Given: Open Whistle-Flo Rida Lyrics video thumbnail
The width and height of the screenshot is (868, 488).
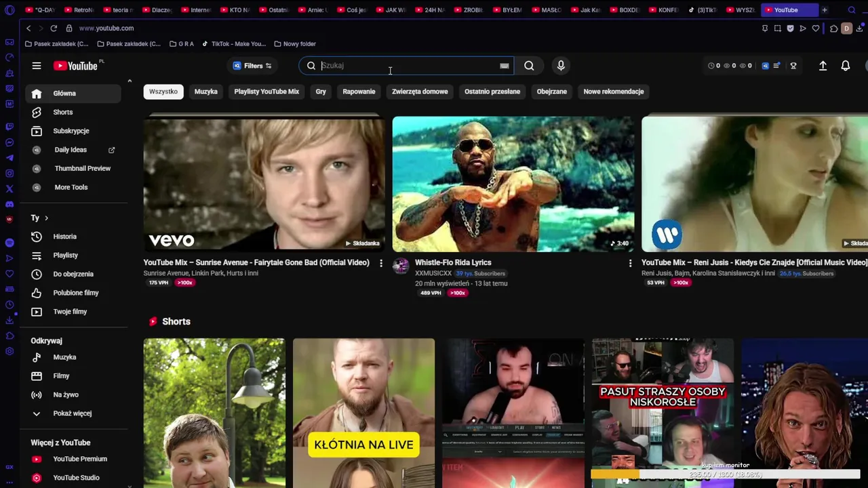Looking at the screenshot, I should pyautogui.click(x=513, y=183).
